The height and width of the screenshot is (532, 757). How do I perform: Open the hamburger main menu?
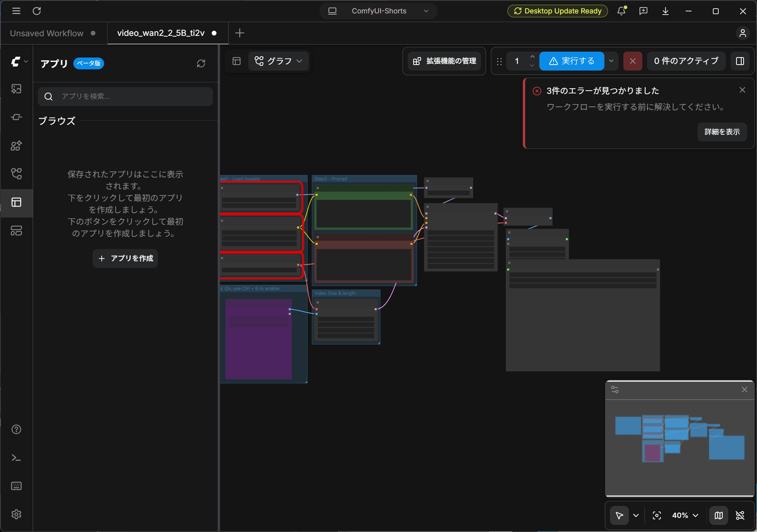click(16, 11)
